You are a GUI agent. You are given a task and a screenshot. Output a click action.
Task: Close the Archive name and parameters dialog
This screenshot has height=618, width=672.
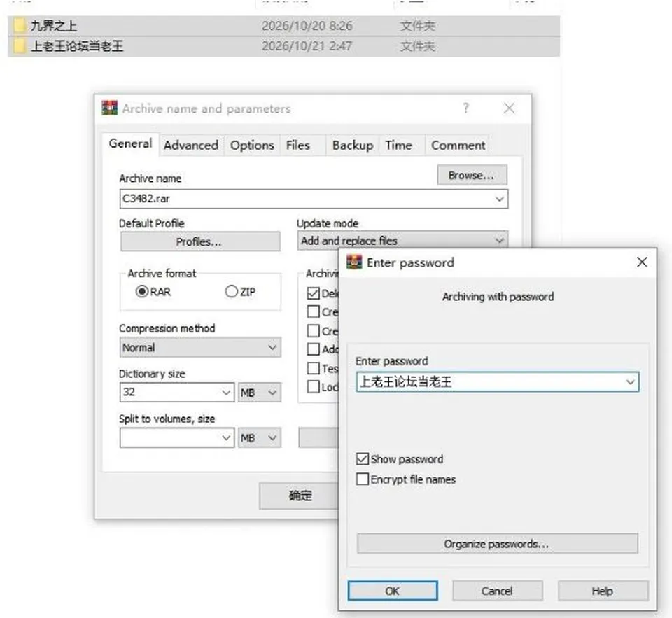(509, 108)
